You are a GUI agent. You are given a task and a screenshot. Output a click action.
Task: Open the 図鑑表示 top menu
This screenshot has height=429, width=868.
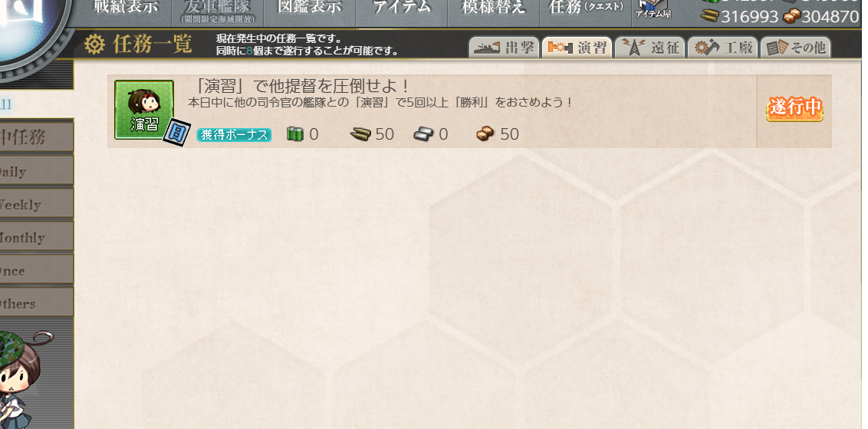[308, 8]
